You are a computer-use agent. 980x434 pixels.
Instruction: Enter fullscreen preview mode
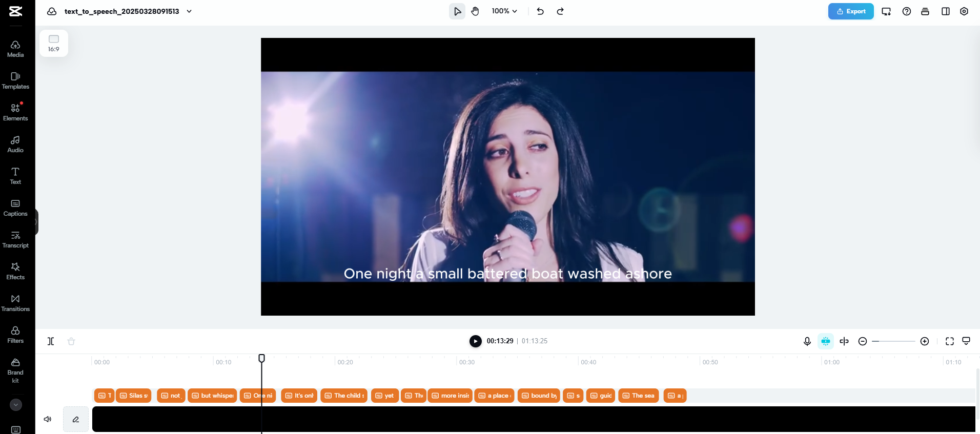pos(950,341)
